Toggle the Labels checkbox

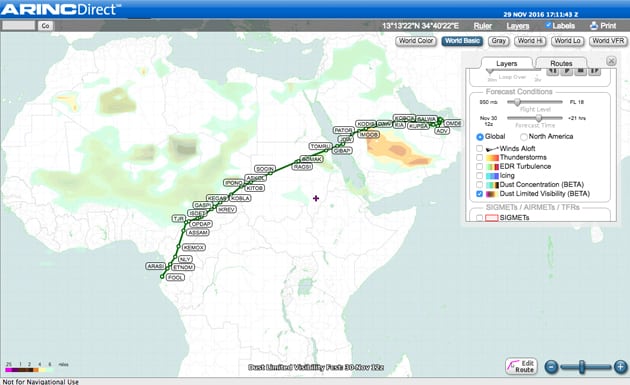(x=548, y=25)
